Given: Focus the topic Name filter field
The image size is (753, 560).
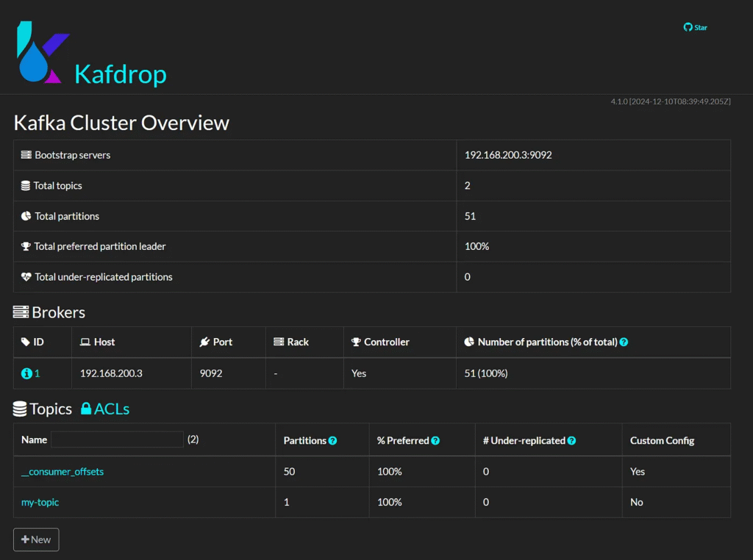Looking at the screenshot, I should point(117,439).
